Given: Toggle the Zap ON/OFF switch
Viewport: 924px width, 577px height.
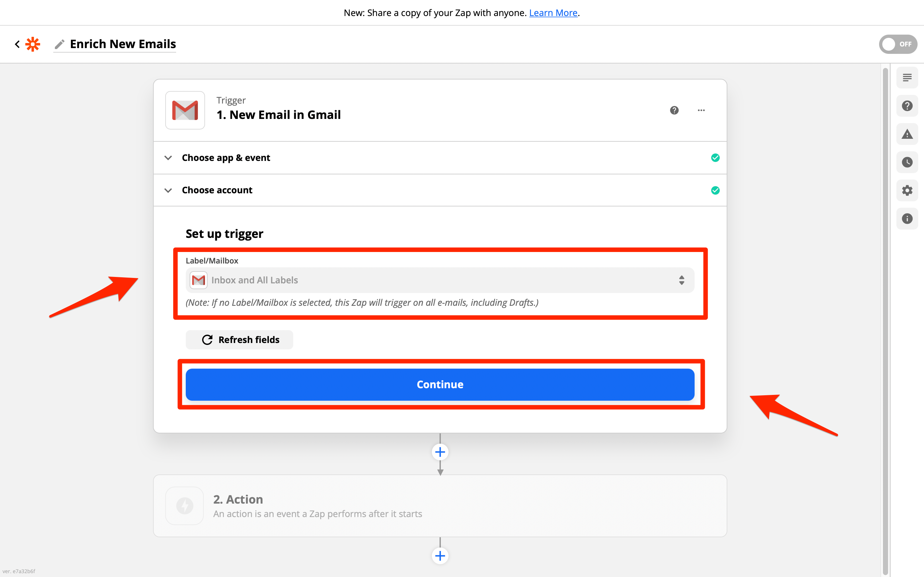Looking at the screenshot, I should 897,44.
